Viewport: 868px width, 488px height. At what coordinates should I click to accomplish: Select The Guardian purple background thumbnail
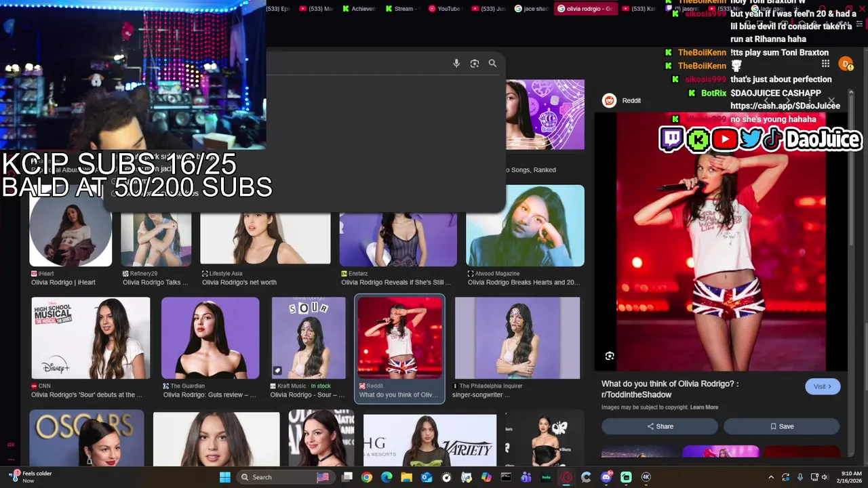pyautogui.click(x=210, y=338)
